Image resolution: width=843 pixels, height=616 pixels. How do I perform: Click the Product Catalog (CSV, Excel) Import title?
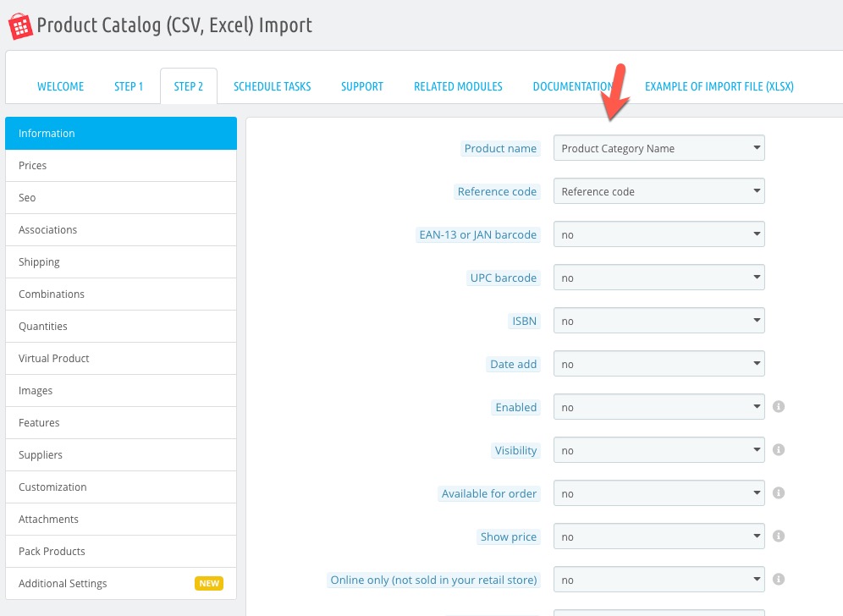174,25
